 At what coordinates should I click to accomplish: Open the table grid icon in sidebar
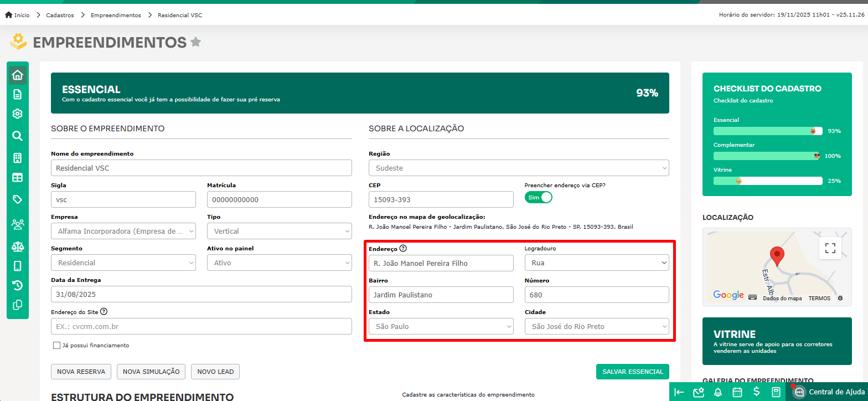coord(17,178)
